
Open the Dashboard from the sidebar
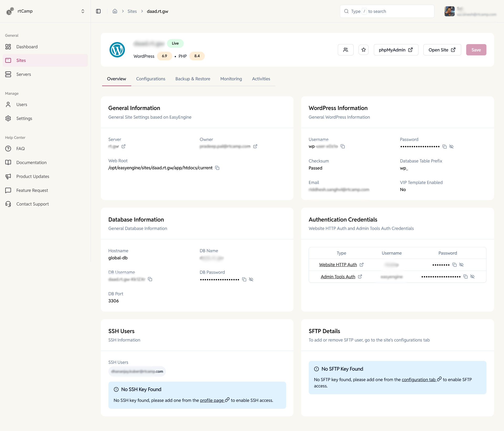(27, 47)
